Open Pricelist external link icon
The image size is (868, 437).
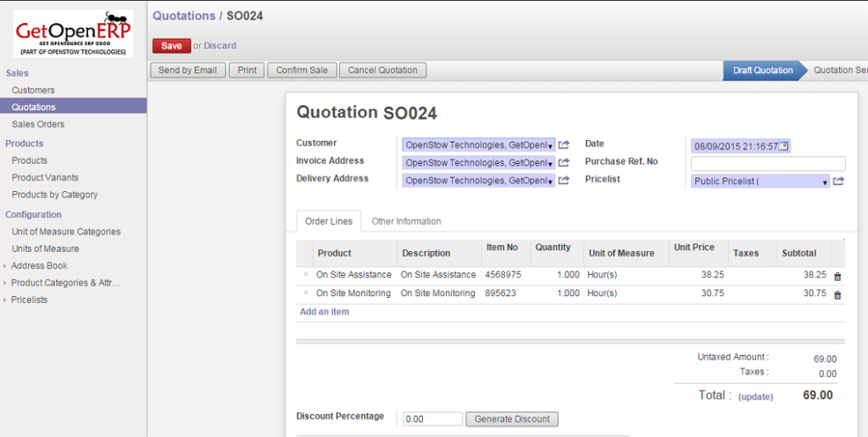pyautogui.click(x=838, y=181)
